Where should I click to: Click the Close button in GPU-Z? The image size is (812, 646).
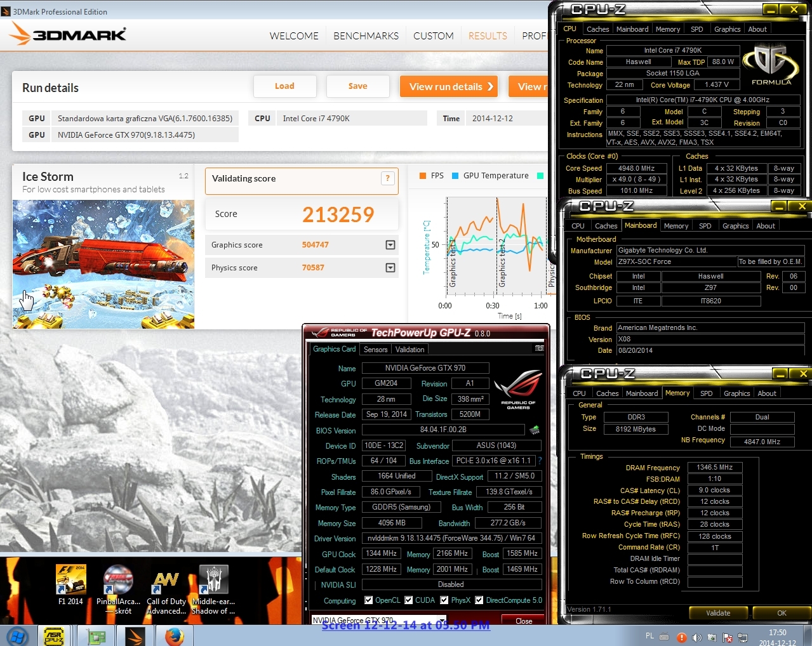[x=524, y=621]
